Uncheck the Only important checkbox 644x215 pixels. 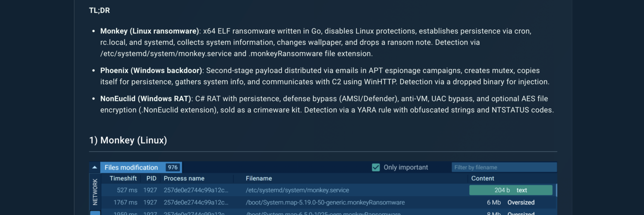pyautogui.click(x=376, y=167)
